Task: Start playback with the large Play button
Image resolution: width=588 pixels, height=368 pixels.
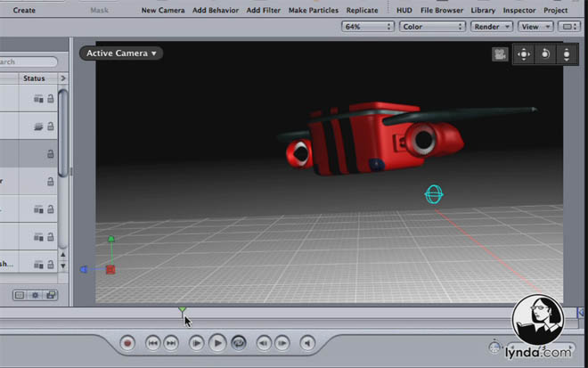Action: coord(217,343)
